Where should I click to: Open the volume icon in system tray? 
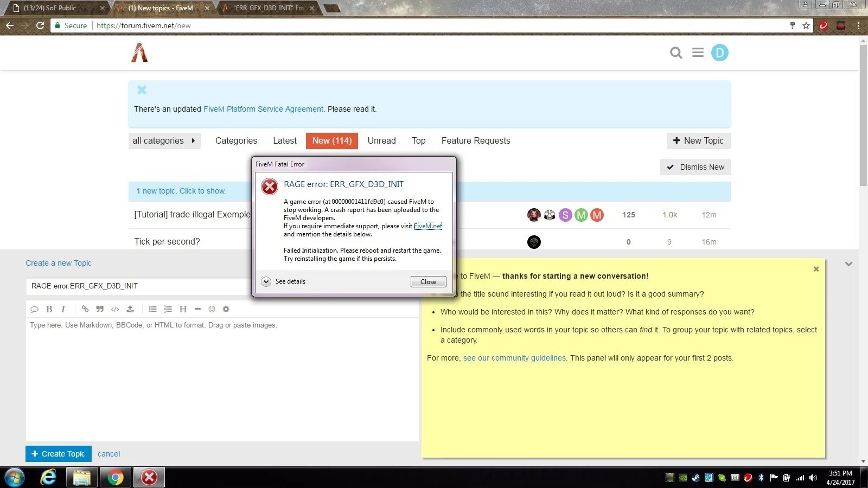click(x=813, y=478)
